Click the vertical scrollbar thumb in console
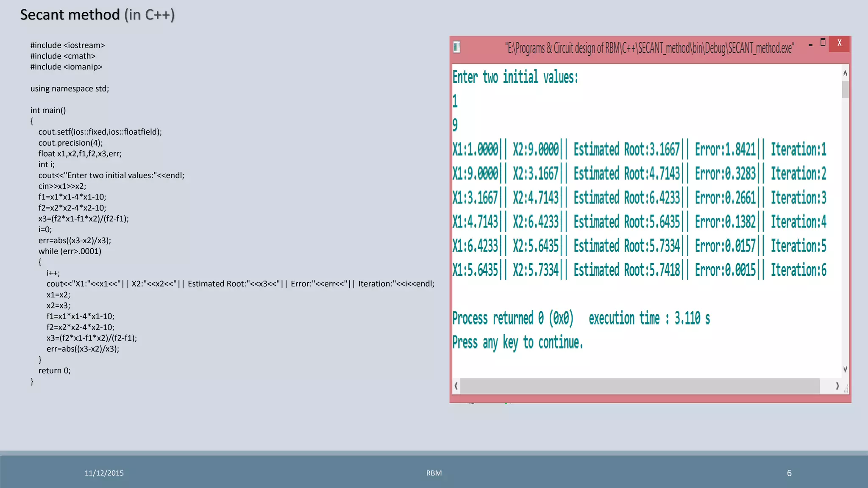 (x=845, y=89)
